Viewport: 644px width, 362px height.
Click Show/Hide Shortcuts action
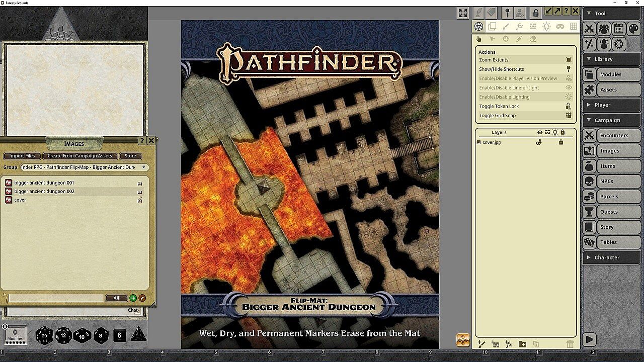(525, 69)
